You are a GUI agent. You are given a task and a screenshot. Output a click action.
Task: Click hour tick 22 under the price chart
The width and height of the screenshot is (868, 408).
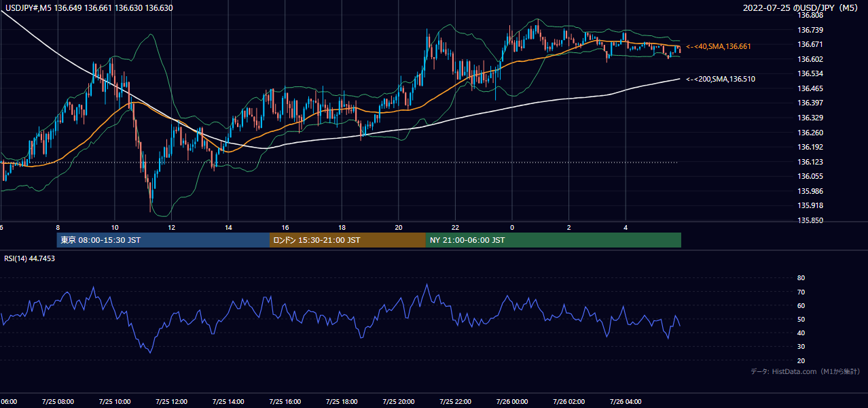(455, 227)
